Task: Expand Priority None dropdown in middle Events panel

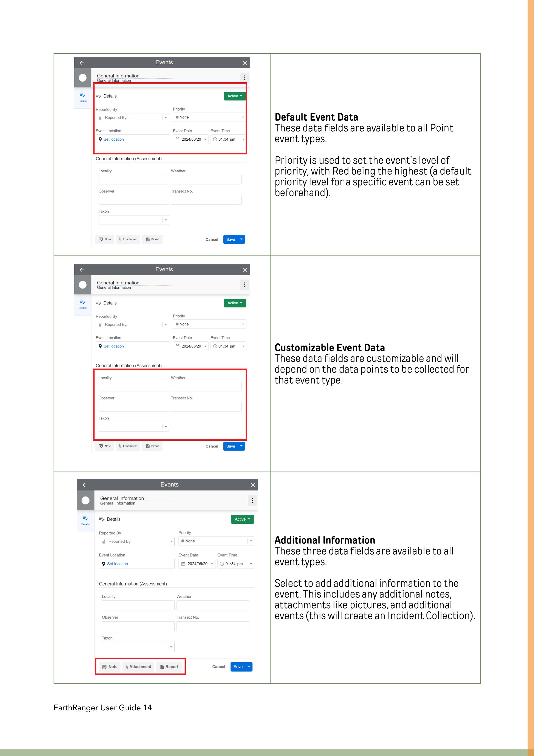Action: coord(210,324)
